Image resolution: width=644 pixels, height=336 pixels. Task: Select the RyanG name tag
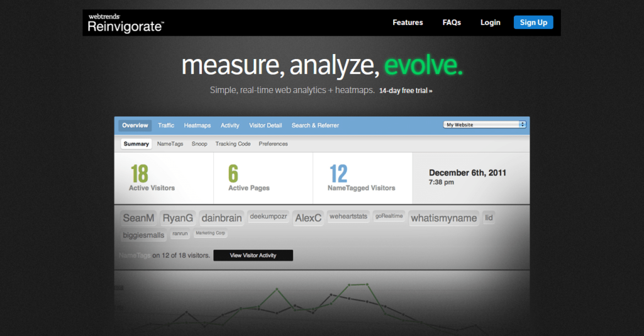pos(177,218)
